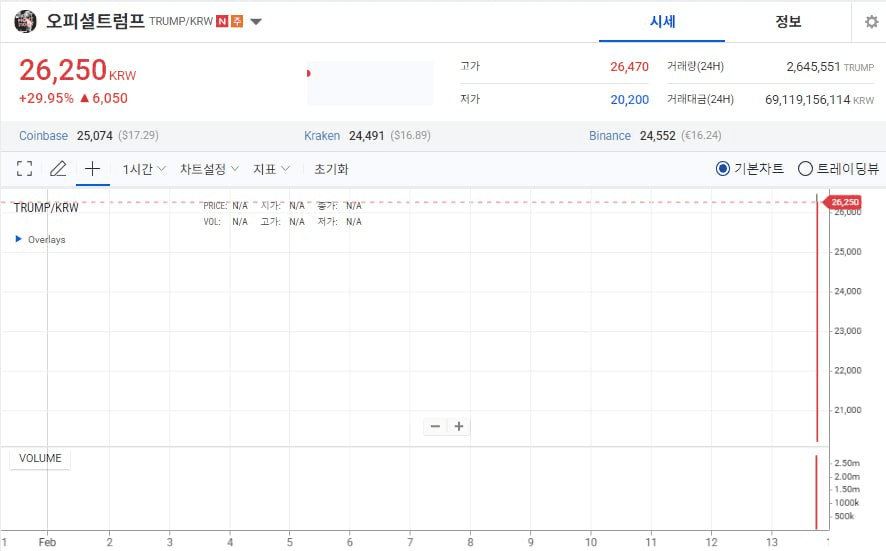Click the 2.50m volume axis label
This screenshot has height=551, width=886.
[x=847, y=463]
